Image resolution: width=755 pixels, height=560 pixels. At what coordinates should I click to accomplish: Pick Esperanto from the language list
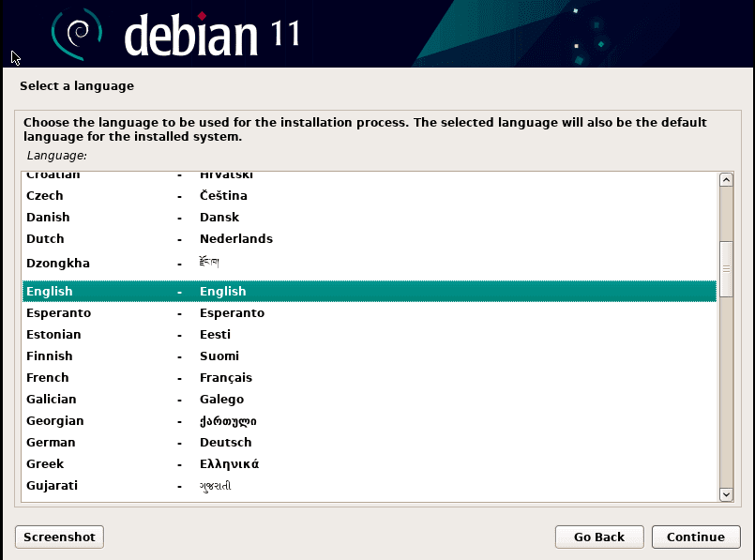click(370, 313)
